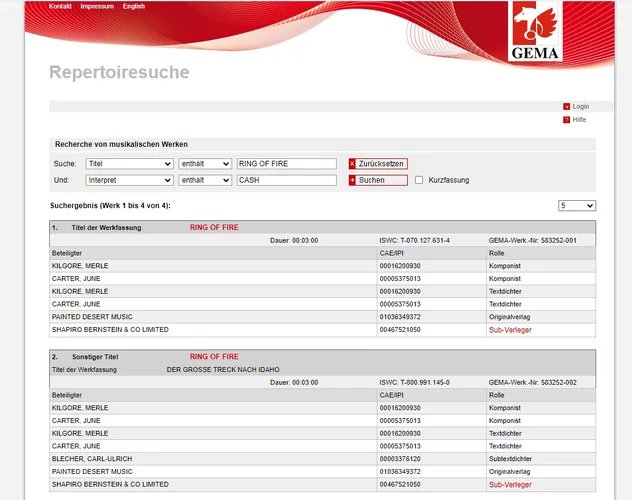Screen dimensions: 632x500
Task: Enable the Kurzfassung checkbox
Action: tap(419, 180)
